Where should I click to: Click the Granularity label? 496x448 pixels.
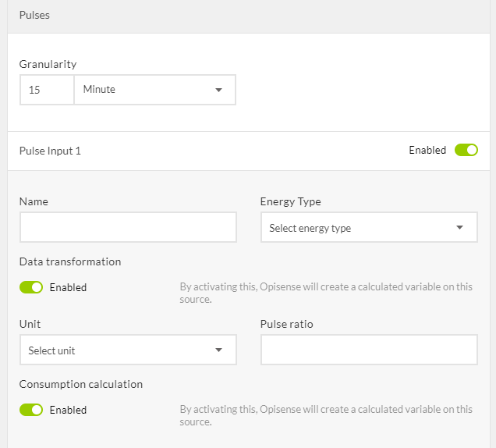click(x=48, y=64)
